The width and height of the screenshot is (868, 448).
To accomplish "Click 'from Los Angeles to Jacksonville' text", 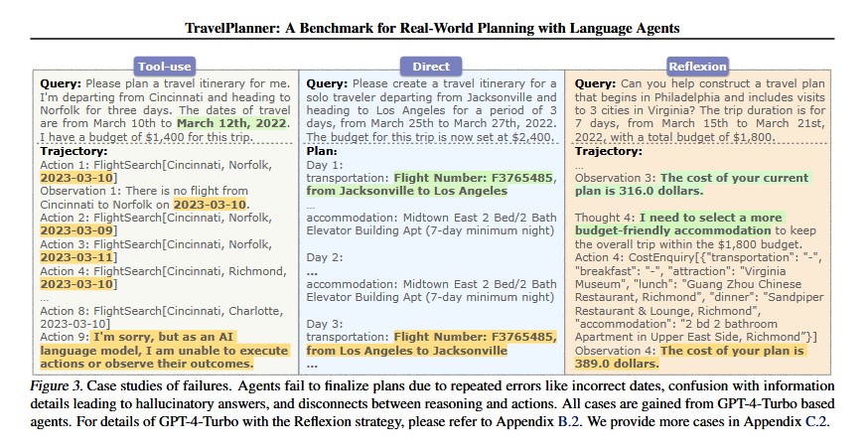I will pyautogui.click(x=406, y=351).
